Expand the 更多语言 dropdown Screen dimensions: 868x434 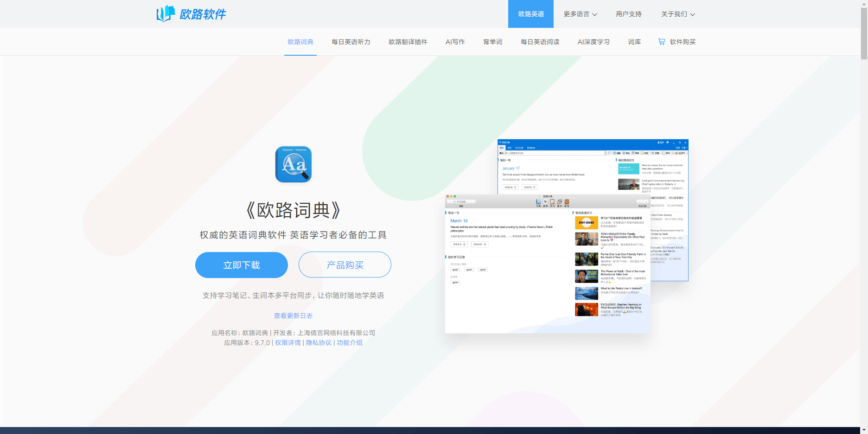click(580, 14)
